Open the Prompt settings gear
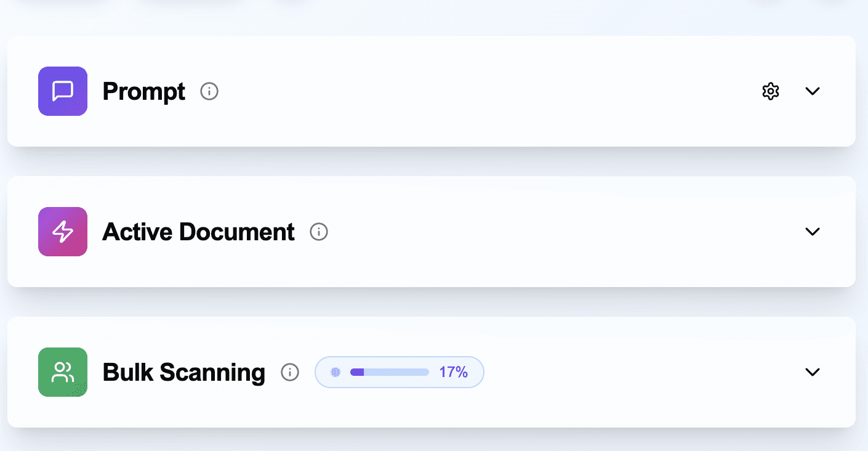This screenshot has width=868, height=451. (x=770, y=91)
